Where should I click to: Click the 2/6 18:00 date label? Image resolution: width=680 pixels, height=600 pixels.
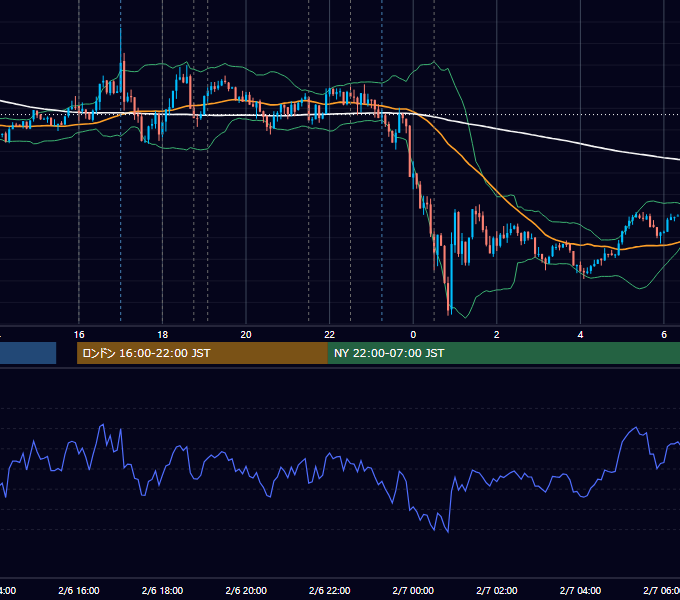click(x=163, y=590)
